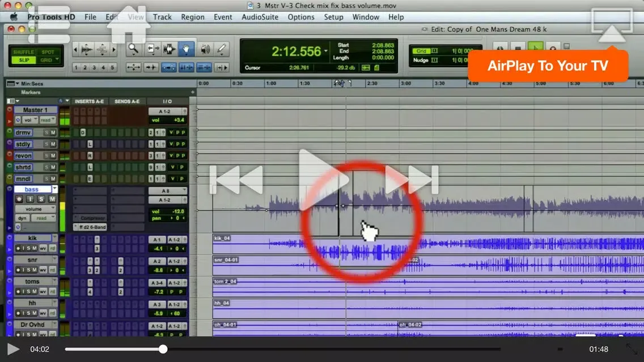Click the Tab to Transients icon
Image resolution: width=644 pixels, height=362 pixels.
point(151,67)
